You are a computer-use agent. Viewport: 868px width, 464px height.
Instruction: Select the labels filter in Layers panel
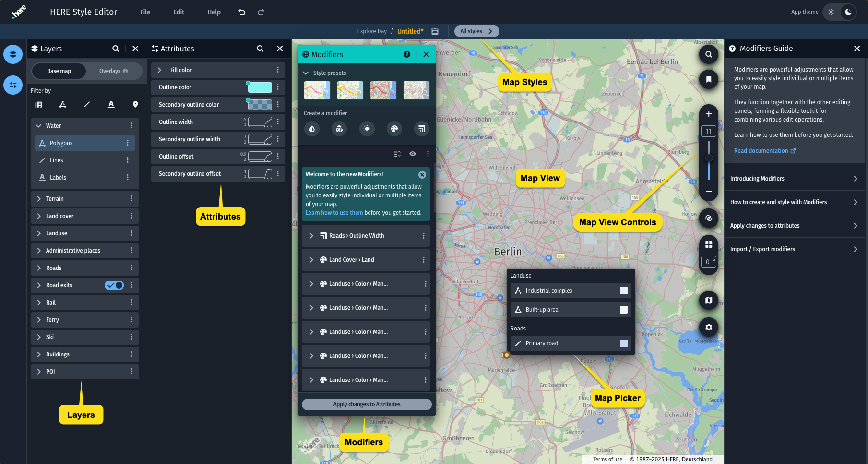(111, 104)
